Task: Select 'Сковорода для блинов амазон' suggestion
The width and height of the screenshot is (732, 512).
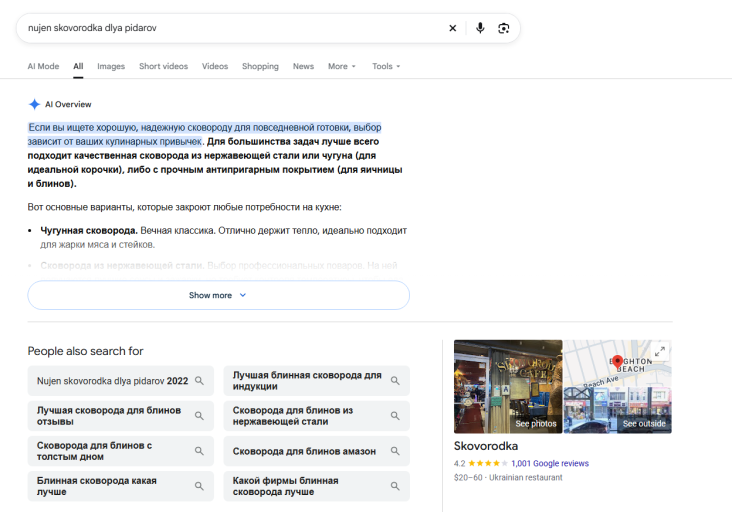Action: click(317, 451)
